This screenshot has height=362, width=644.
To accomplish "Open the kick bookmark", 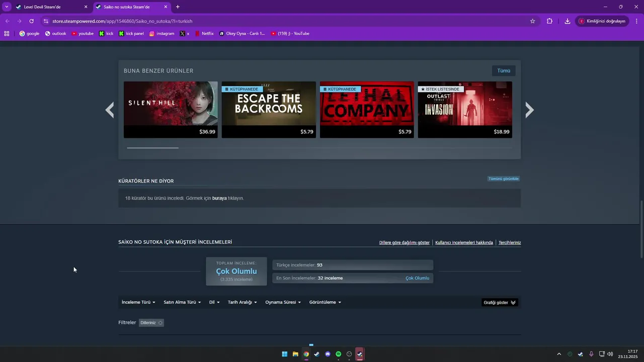I will click(106, 34).
